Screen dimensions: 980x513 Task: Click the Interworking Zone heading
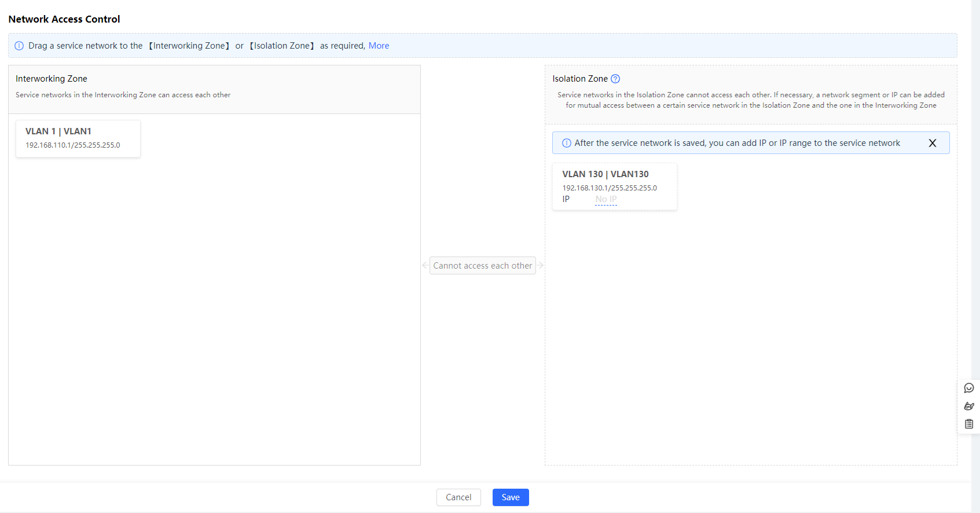click(x=52, y=79)
